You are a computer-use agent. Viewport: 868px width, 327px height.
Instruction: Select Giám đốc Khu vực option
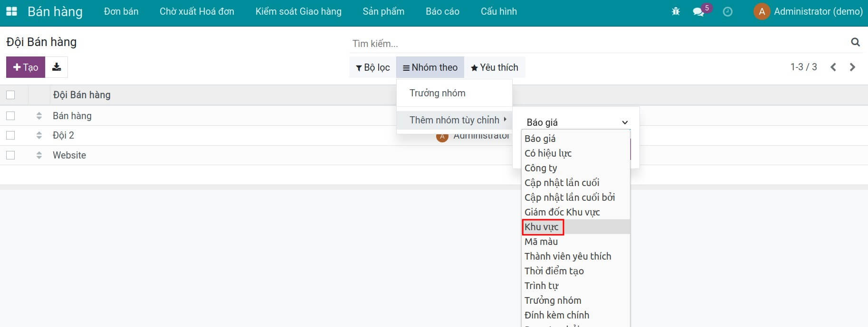click(576, 212)
